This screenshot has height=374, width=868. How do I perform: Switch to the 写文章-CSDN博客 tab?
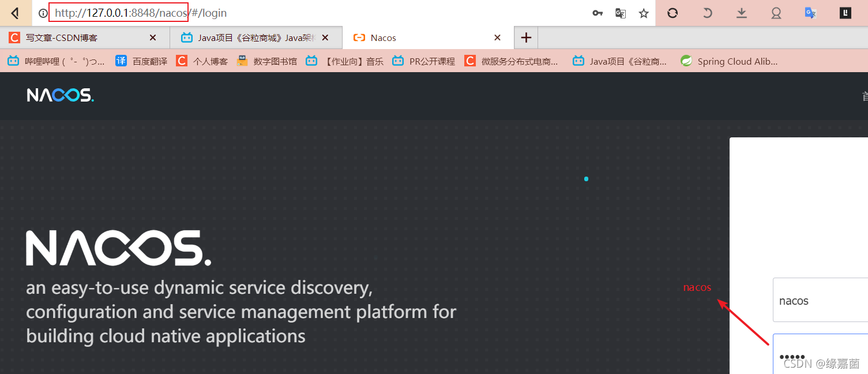coord(85,38)
